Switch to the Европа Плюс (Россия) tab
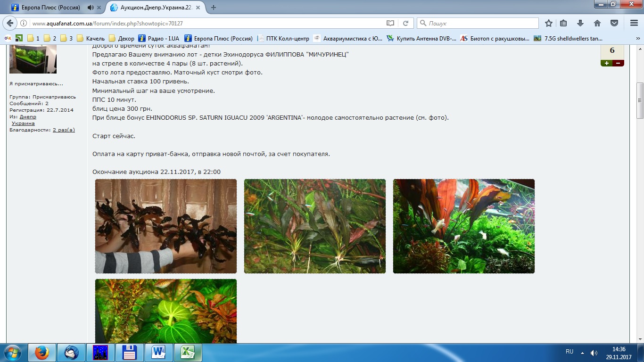644x362 pixels. pyautogui.click(x=50, y=8)
